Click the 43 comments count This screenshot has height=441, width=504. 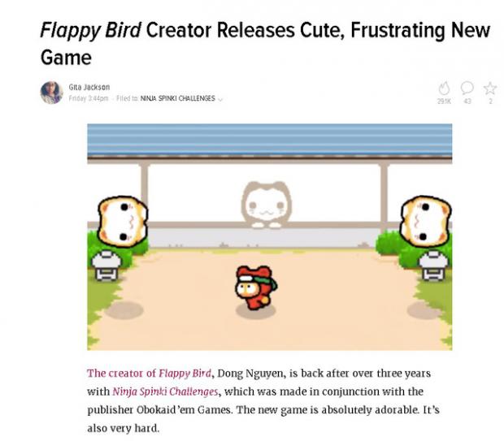pyautogui.click(x=467, y=102)
